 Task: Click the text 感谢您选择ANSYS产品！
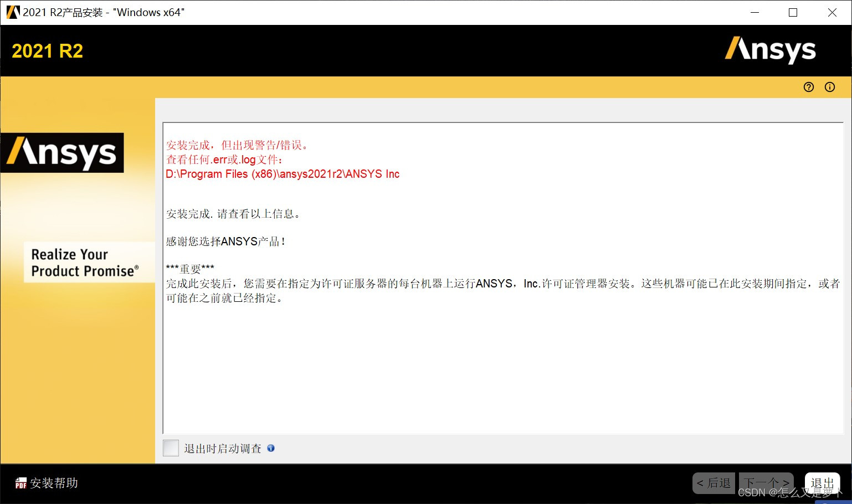pyautogui.click(x=226, y=241)
